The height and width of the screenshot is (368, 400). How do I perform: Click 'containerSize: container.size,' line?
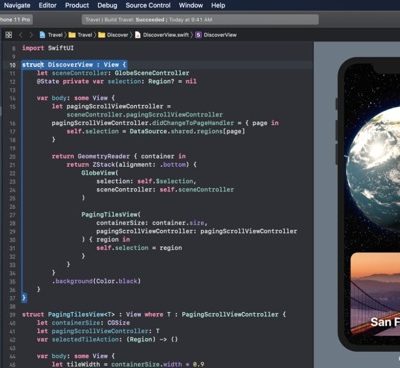coord(152,223)
